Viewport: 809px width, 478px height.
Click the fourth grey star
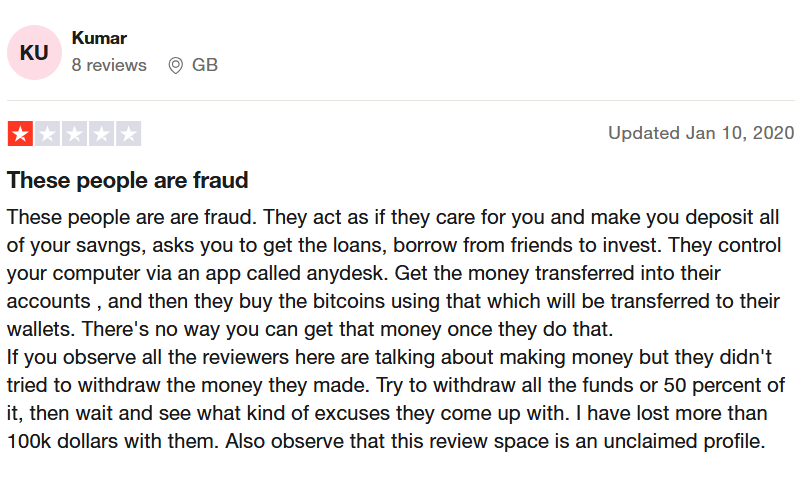tap(101, 134)
